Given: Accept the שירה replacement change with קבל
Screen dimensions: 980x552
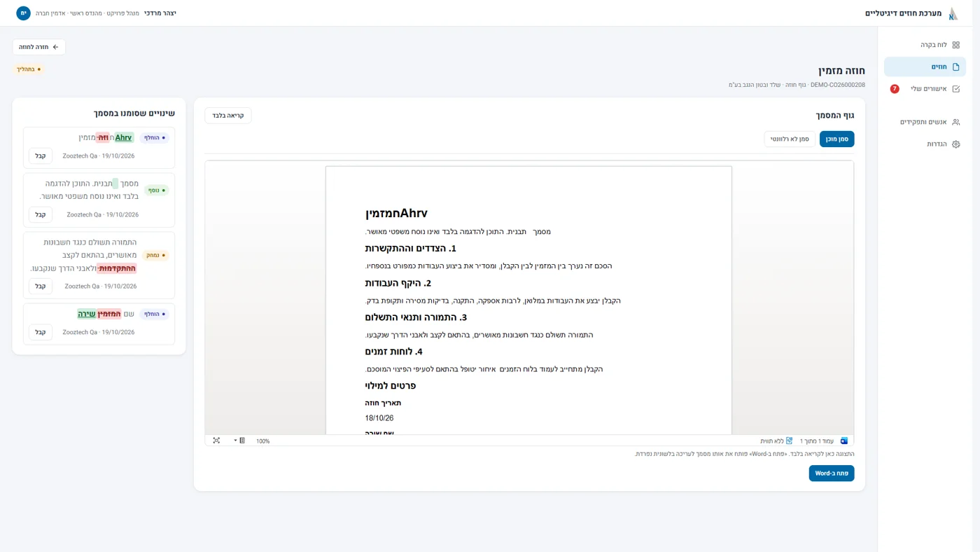Looking at the screenshot, I should 41,333.
